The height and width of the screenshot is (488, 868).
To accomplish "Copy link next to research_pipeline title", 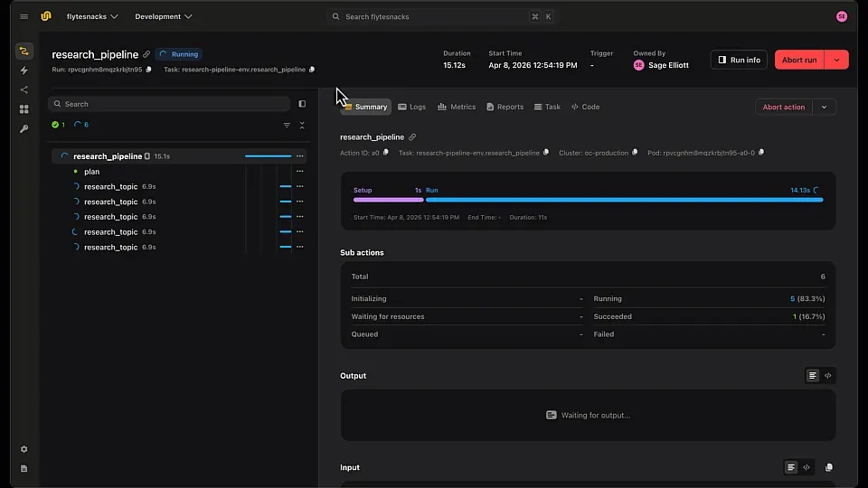I will [146, 54].
